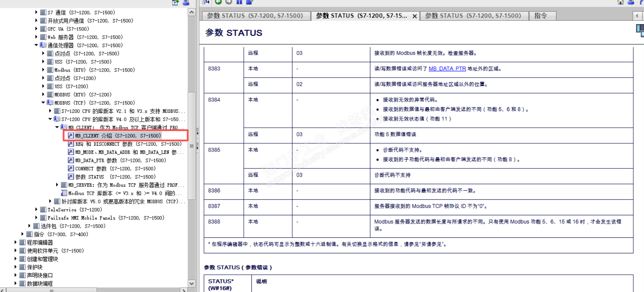Image resolution: width=644 pixels, height=292 pixels.
Task: Click the page icon of MB_CLIENT 介绍
Action: [71, 135]
